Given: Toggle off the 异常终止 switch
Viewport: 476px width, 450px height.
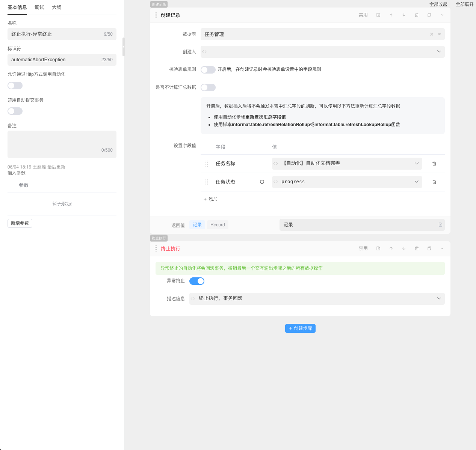Looking at the screenshot, I should point(197,281).
